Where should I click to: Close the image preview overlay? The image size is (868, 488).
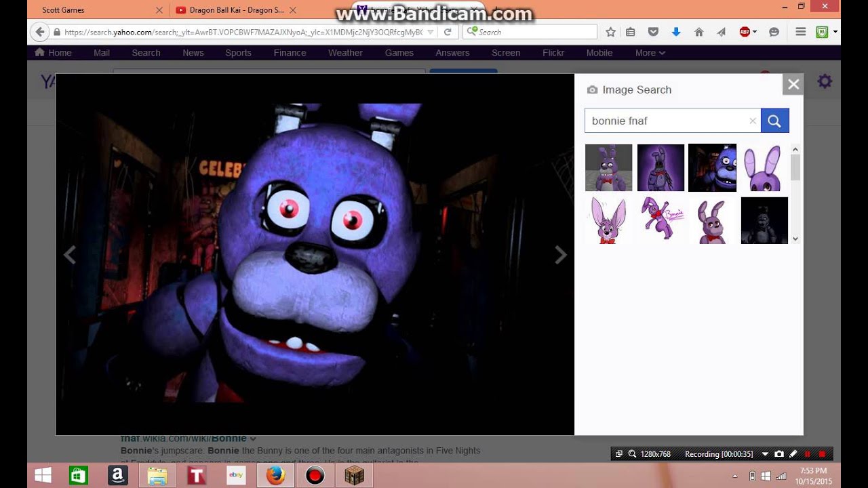(x=793, y=84)
